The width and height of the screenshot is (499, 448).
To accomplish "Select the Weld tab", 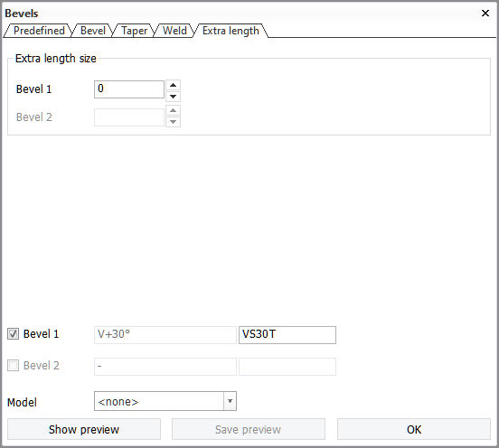I will coord(174,31).
